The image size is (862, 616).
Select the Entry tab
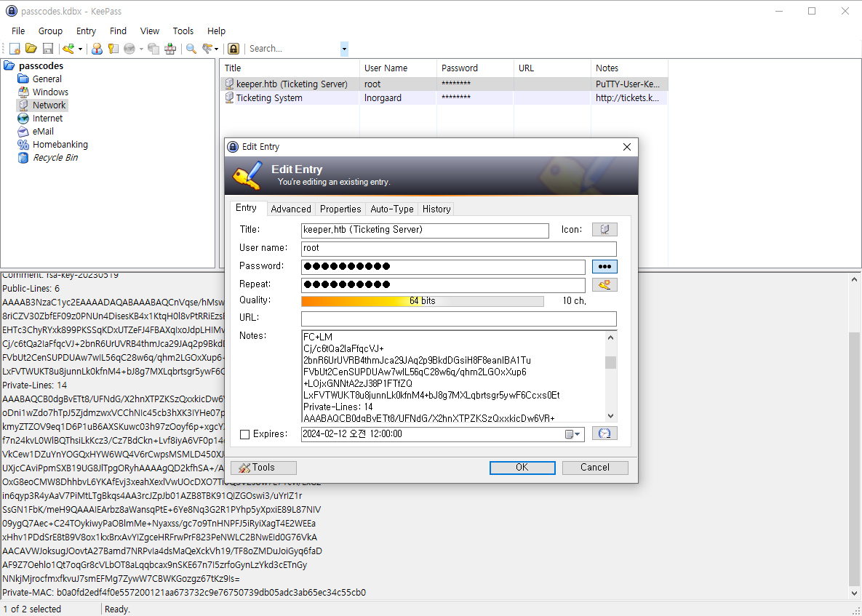tap(247, 208)
